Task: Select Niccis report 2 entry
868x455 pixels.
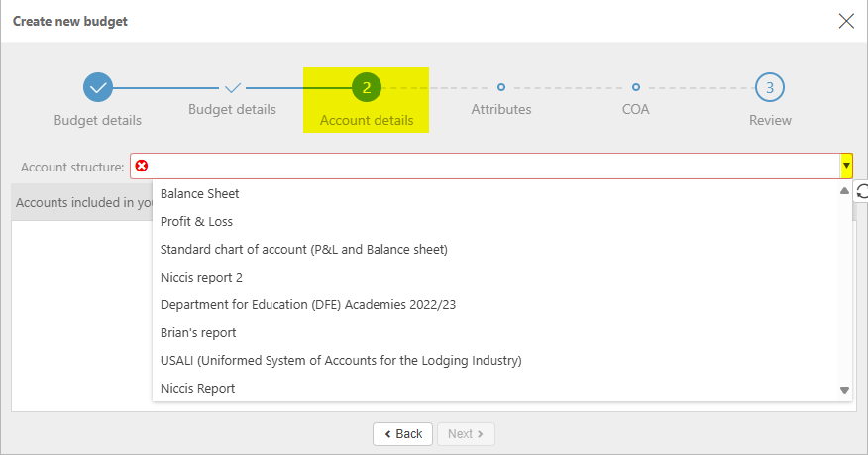Action: pos(201,278)
